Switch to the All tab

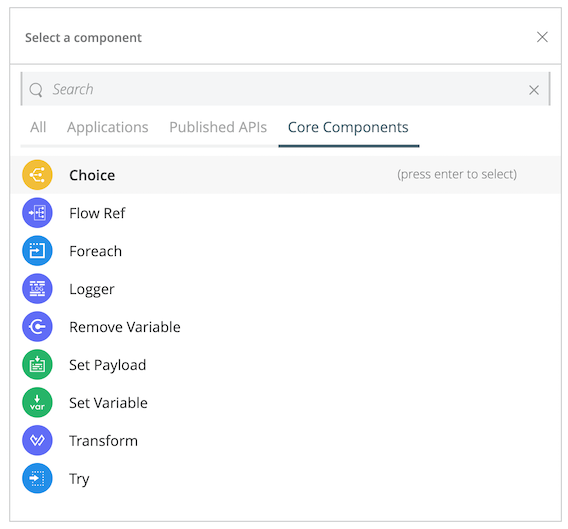click(x=38, y=128)
